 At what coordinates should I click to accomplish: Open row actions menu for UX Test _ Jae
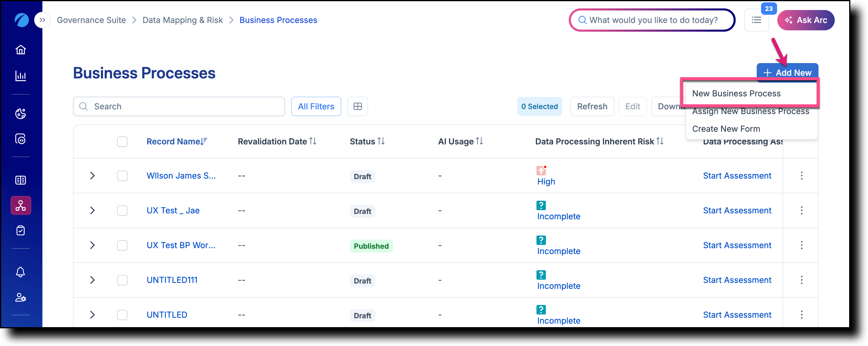(x=802, y=210)
